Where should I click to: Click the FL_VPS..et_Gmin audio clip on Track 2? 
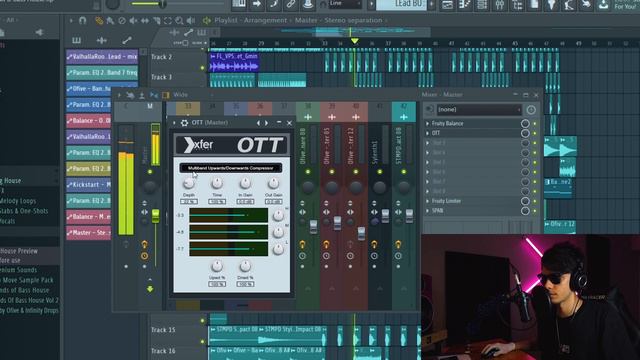234,62
